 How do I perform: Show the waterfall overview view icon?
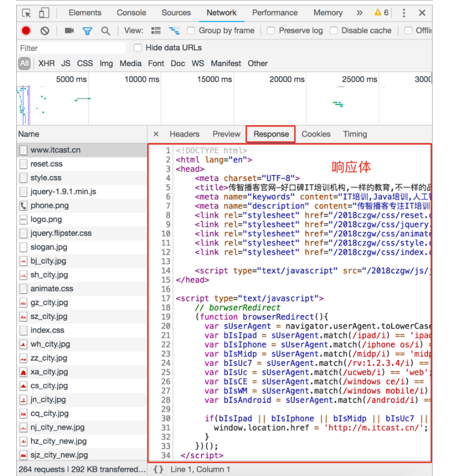(x=175, y=31)
